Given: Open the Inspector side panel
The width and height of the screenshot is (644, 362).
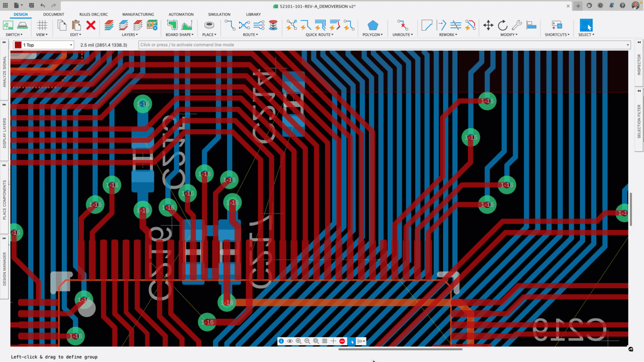Looking at the screenshot, I should click(639, 65).
